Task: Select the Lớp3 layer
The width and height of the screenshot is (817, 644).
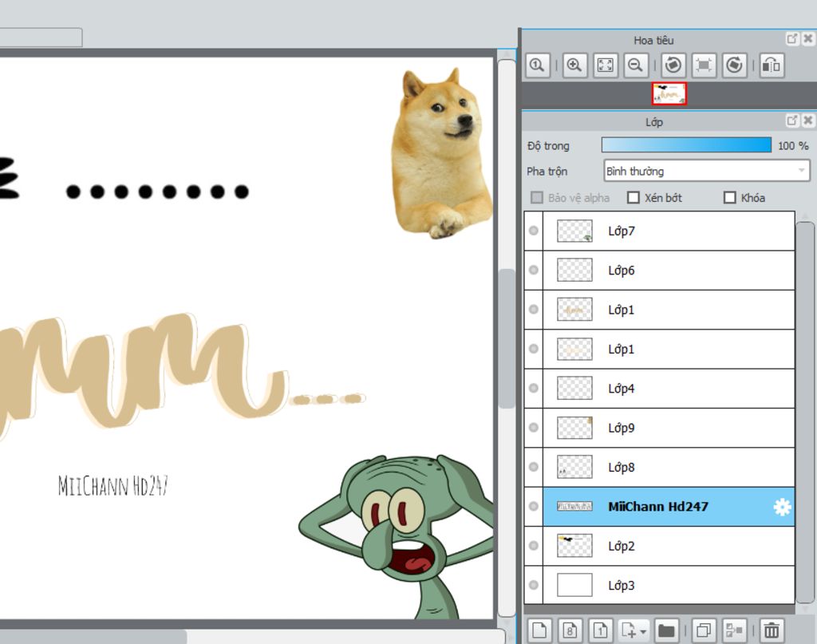Action: click(x=669, y=586)
